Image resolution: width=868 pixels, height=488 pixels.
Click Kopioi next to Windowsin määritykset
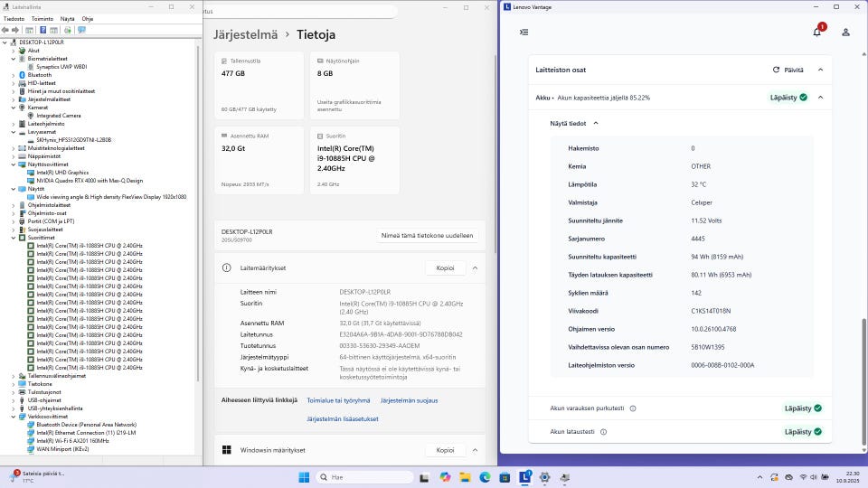click(445, 450)
